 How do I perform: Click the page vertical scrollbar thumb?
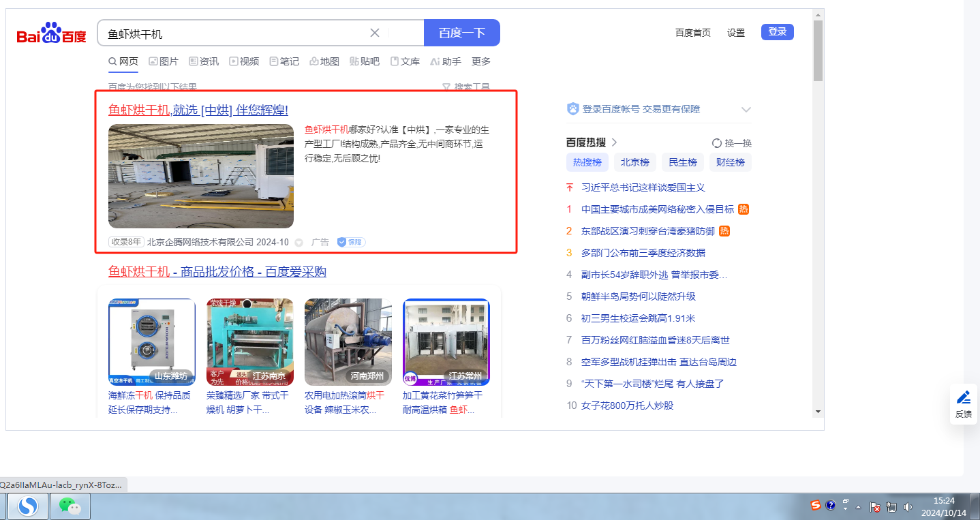point(818,51)
